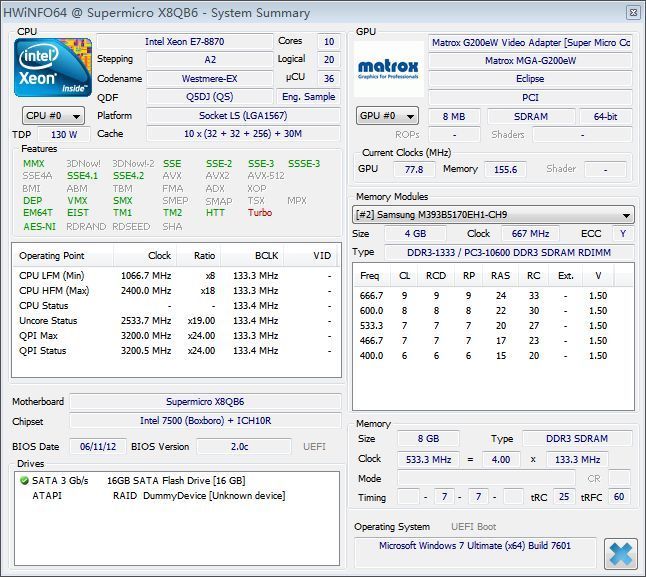
Task: Click the Intel Xeon E7-8870 CPU name field
Action: tap(185, 42)
